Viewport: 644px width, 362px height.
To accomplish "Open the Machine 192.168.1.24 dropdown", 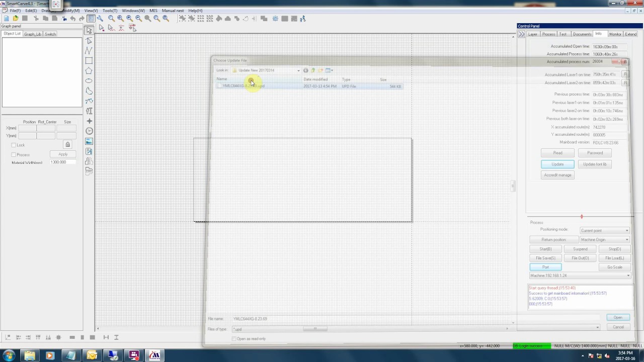I will click(x=580, y=276).
